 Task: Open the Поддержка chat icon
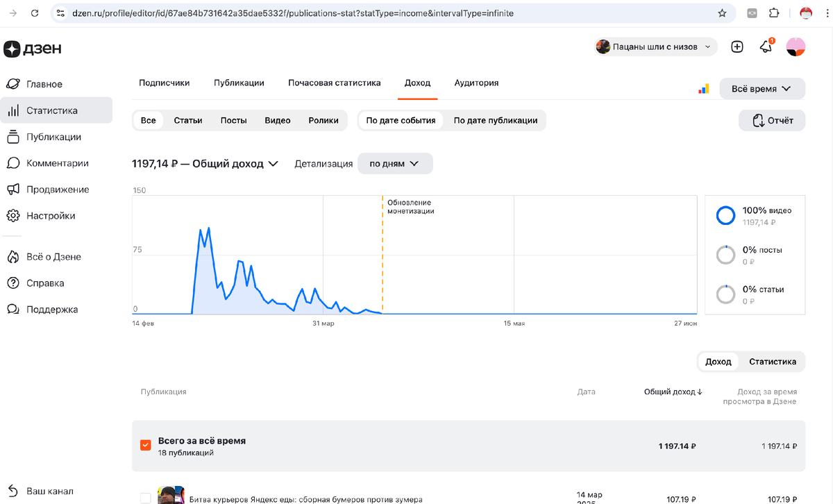point(13,310)
